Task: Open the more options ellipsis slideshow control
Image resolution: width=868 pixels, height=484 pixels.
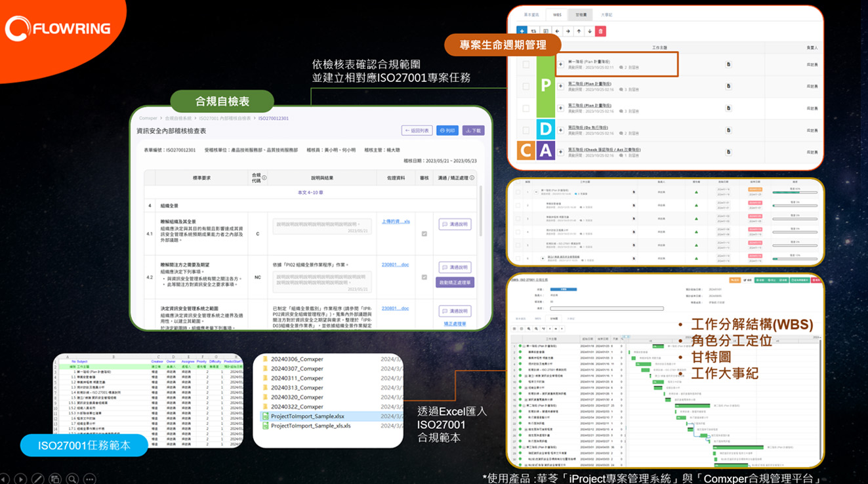Action: tap(89, 479)
